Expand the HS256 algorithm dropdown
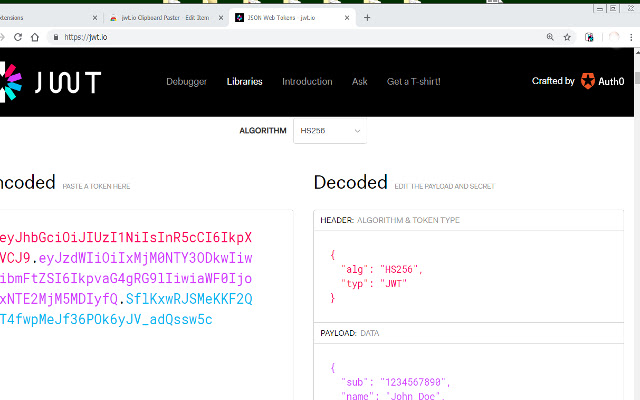 click(x=329, y=131)
